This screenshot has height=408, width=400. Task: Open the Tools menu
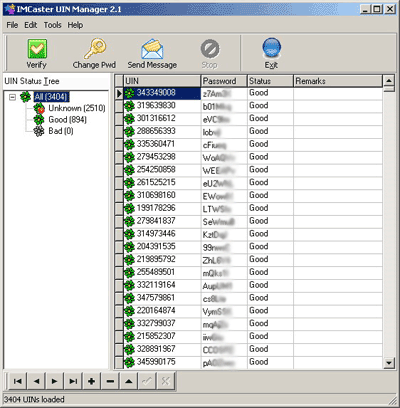click(52, 25)
